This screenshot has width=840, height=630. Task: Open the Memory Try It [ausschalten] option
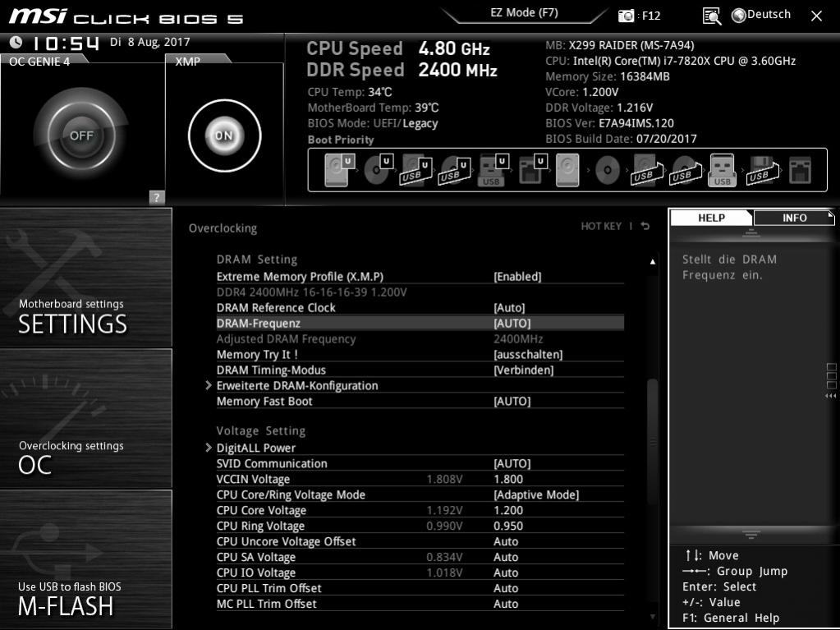528,354
